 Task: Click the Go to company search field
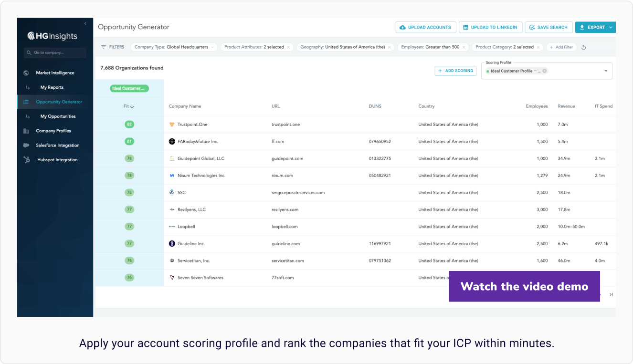tap(55, 52)
